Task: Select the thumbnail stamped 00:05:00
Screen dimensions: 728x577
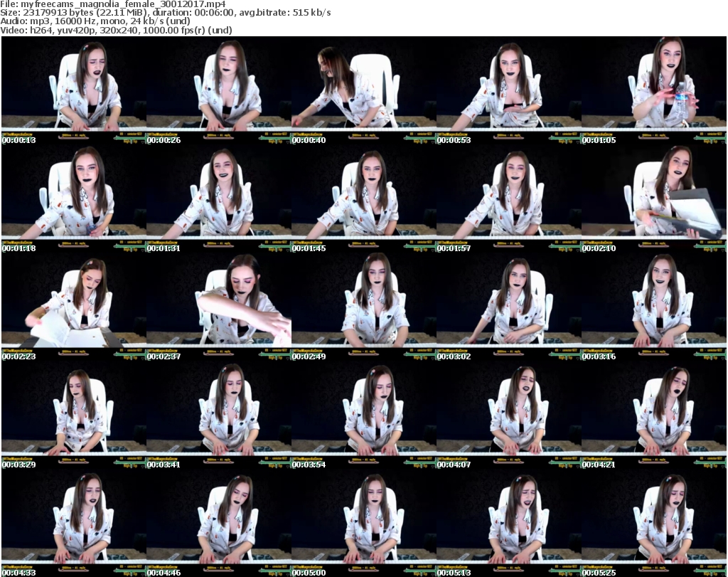Action: point(364,523)
